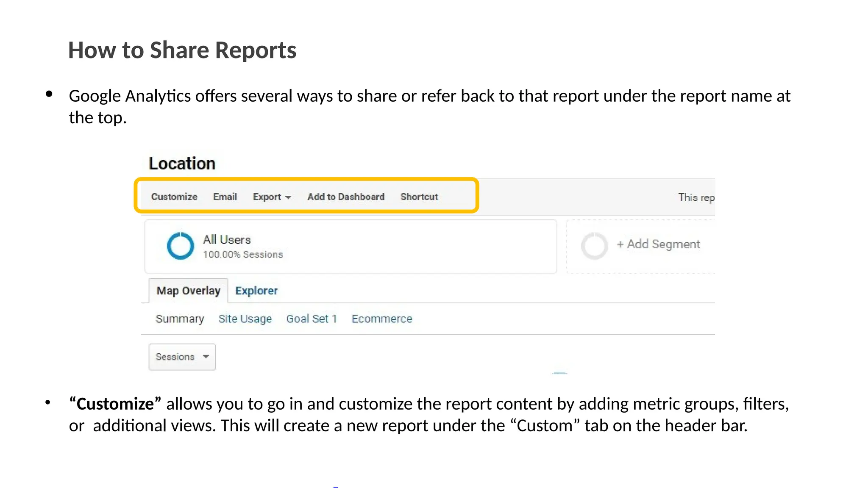Click the Location report title
This screenshot has width=868, height=488.
tap(182, 164)
